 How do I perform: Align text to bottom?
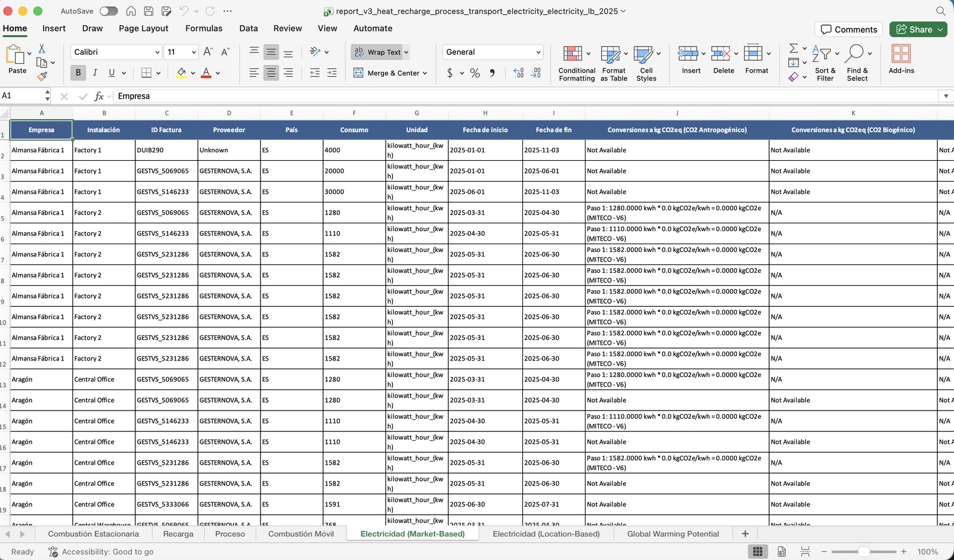tap(289, 52)
